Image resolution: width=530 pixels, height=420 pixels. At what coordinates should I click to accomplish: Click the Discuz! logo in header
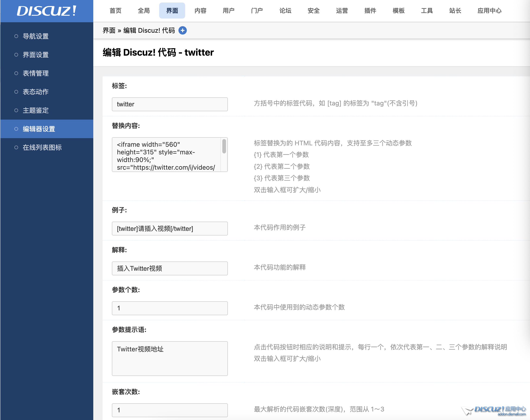[x=46, y=11]
